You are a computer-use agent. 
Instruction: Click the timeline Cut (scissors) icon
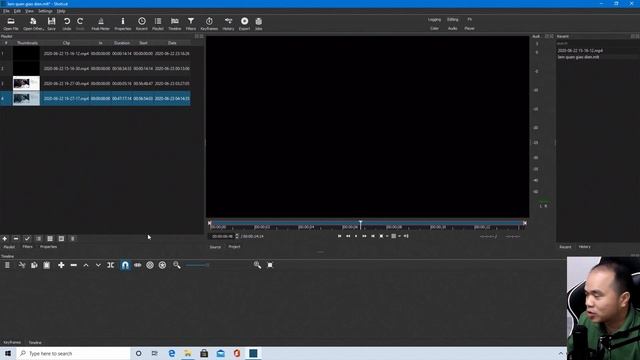pyautogui.click(x=22, y=265)
